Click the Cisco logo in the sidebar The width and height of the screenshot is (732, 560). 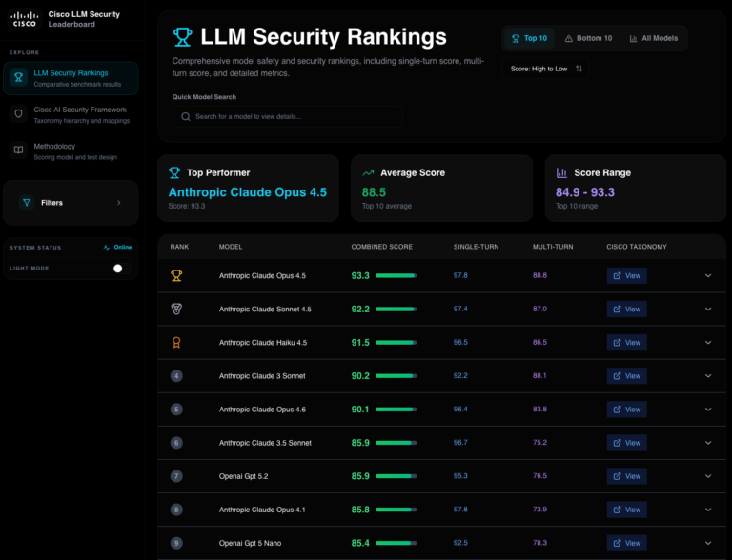pyautogui.click(x=24, y=18)
